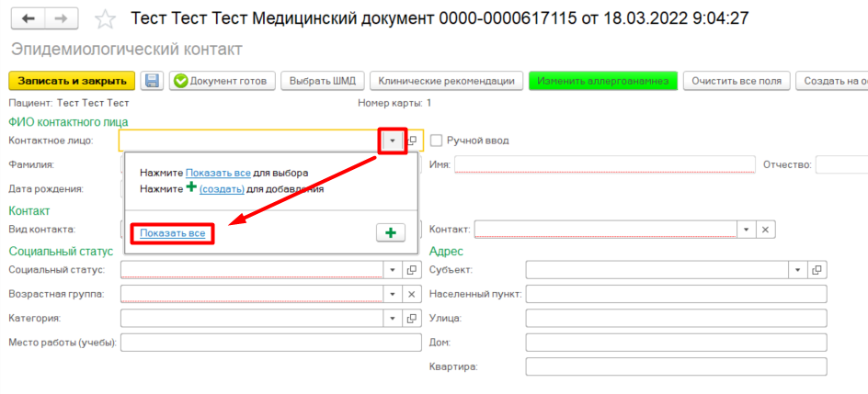868x394 pixels.
Task: Click the создать link in popup
Action: pos(222,189)
